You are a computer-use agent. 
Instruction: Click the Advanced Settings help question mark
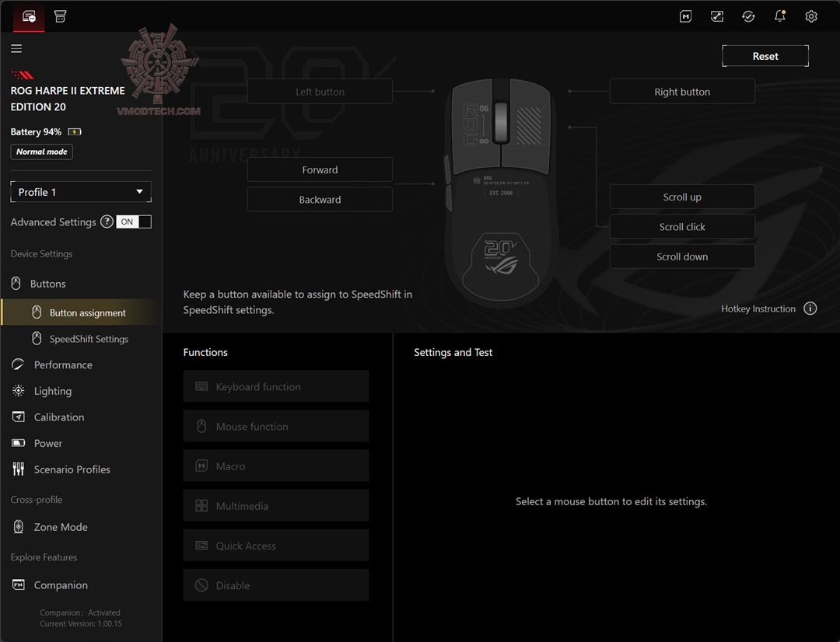pyautogui.click(x=107, y=222)
